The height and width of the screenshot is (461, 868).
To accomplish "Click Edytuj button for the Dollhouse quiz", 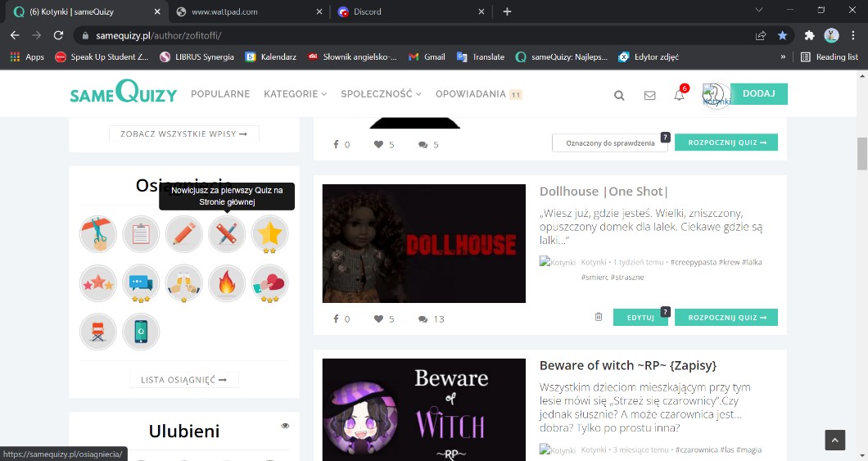I will (x=640, y=318).
